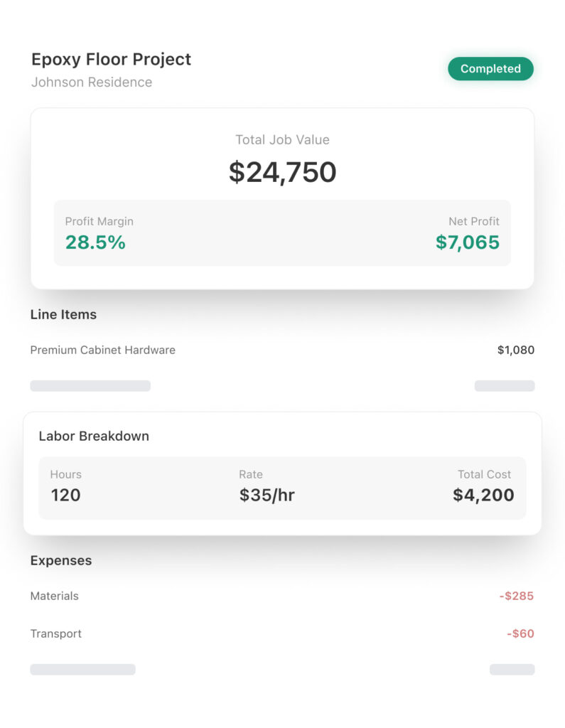Viewport: 565px width, 728px height.
Task: Click the $1,080 line item price
Action: click(515, 350)
